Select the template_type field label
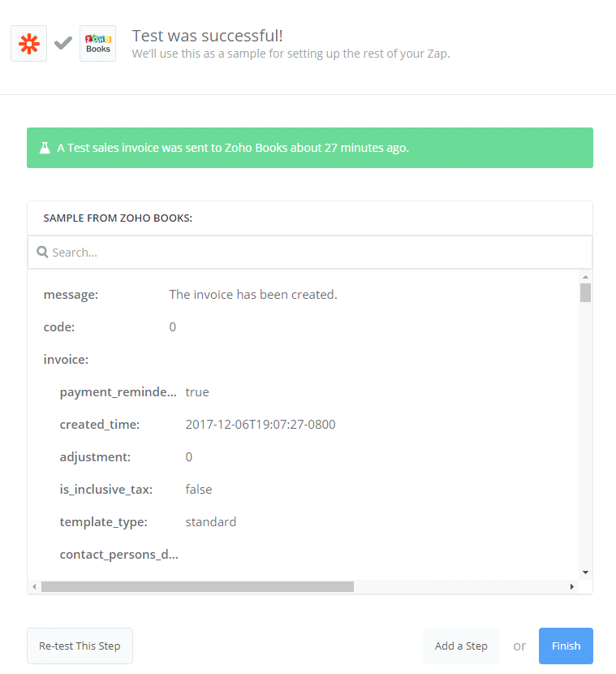The height and width of the screenshot is (674, 616). click(103, 522)
